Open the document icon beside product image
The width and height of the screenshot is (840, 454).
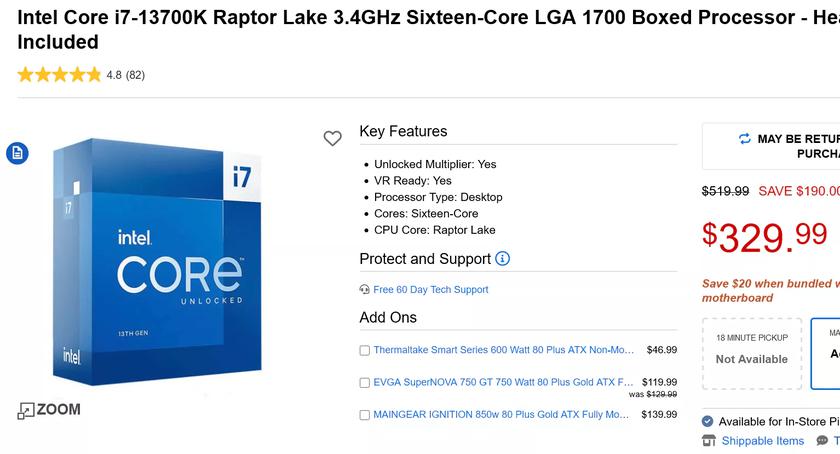(x=17, y=153)
